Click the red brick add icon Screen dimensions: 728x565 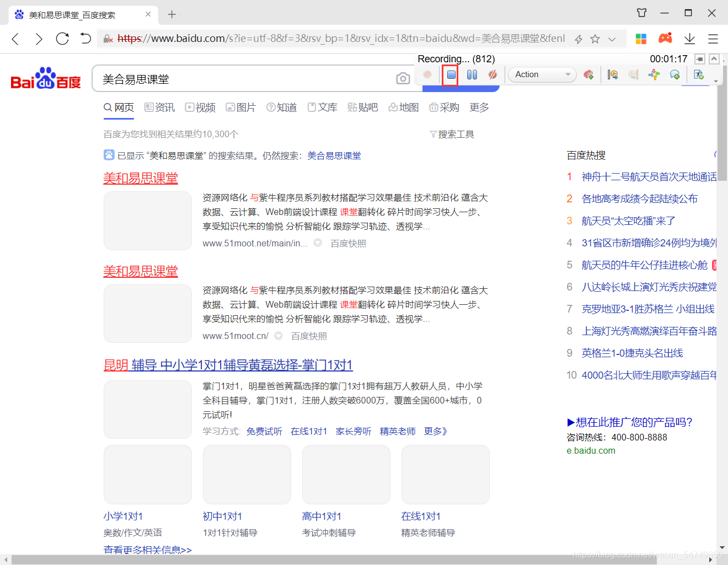click(588, 74)
